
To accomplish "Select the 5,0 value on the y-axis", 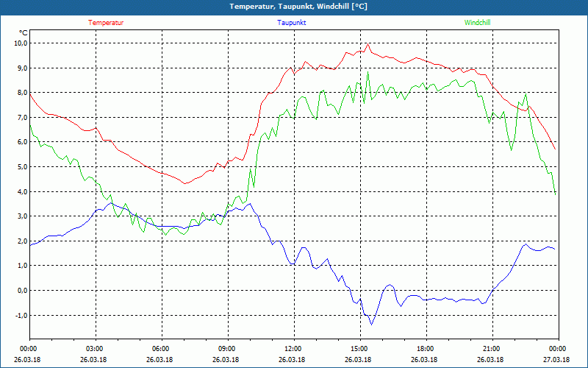I will coord(22,167).
